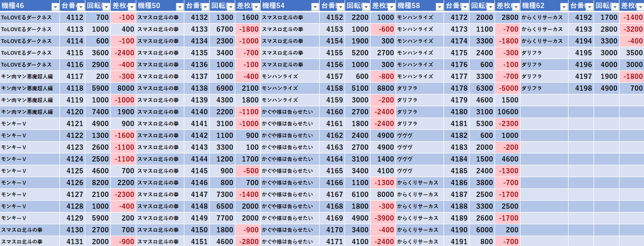The height and width of the screenshot is (246, 644).
Task: Open the 機種54 column filter dropdown
Action: click(x=314, y=7)
